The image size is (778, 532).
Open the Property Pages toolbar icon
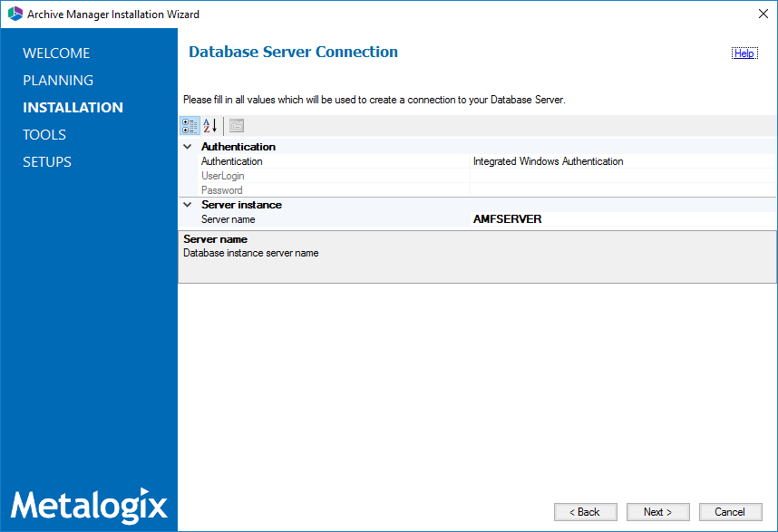236,126
